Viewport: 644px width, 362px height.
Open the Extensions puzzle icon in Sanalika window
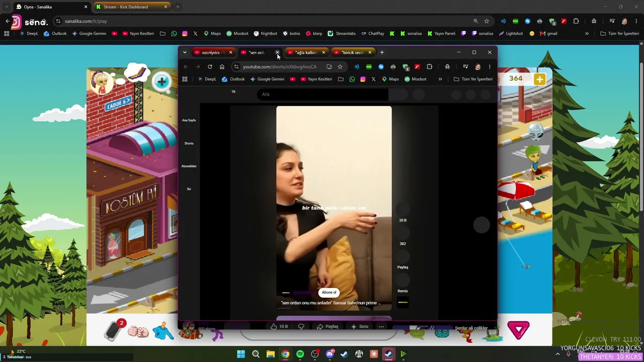(576, 21)
